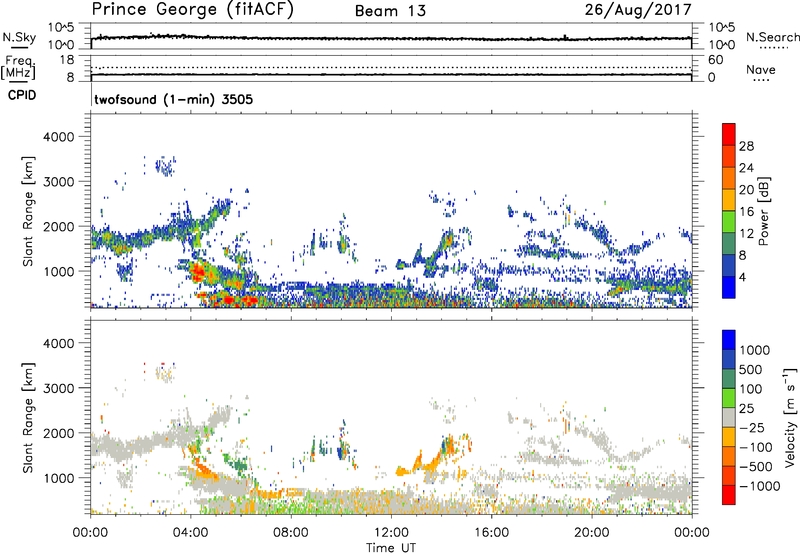Click the 28 label on power color bar

click(x=746, y=146)
